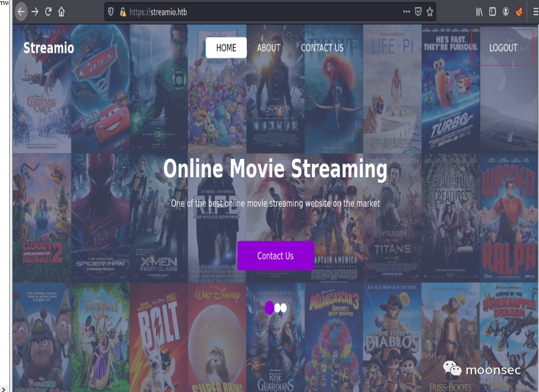Select the HOME navigation tab
Screen dimensions: 539x392
point(226,48)
